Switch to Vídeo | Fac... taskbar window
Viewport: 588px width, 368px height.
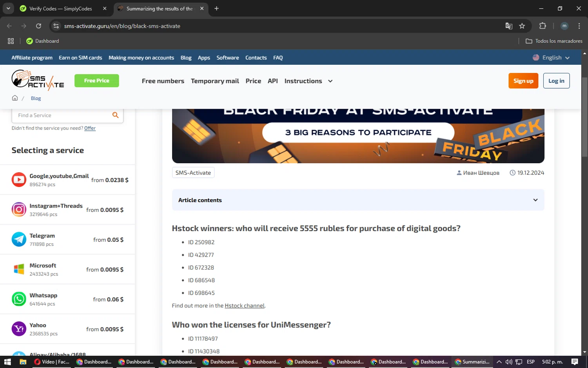pyautogui.click(x=52, y=362)
